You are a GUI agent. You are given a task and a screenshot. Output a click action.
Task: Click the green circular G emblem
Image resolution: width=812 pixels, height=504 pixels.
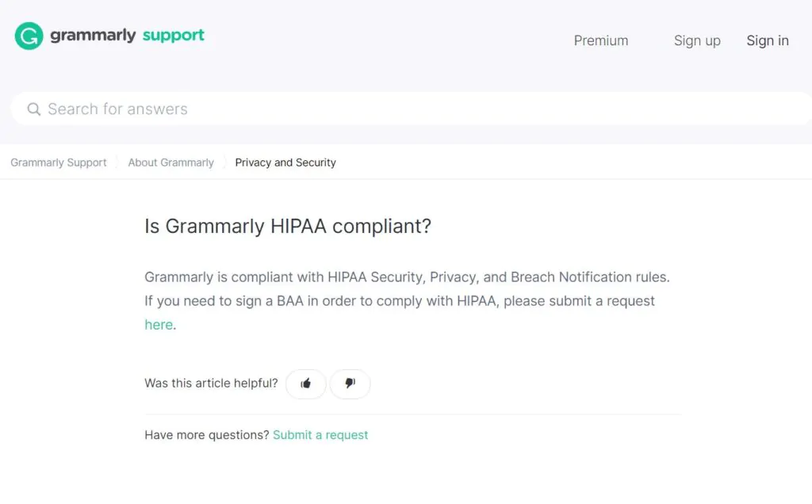(27, 35)
